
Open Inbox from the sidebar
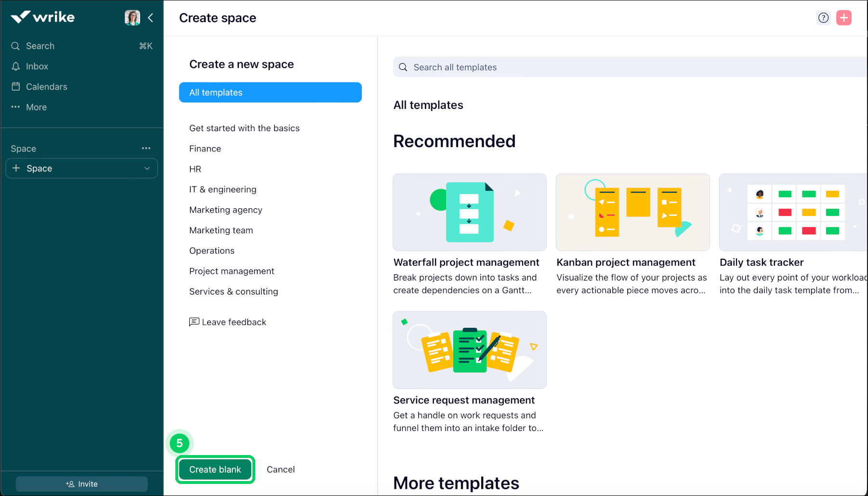tap(37, 67)
